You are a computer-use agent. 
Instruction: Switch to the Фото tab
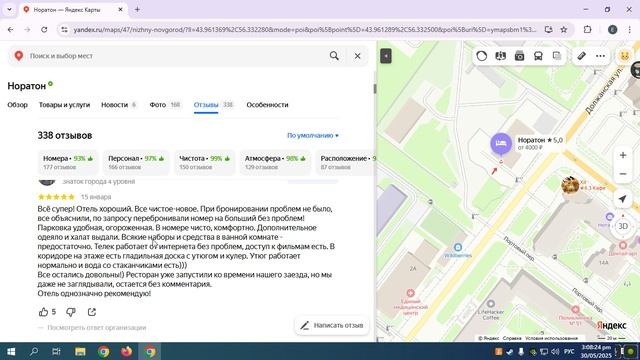164,105
